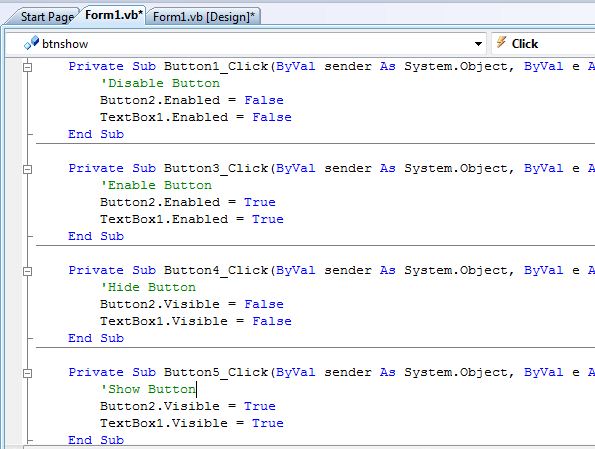Image resolution: width=595 pixels, height=449 pixels.
Task: Click the 'Disable Button comment line
Action: (160, 83)
